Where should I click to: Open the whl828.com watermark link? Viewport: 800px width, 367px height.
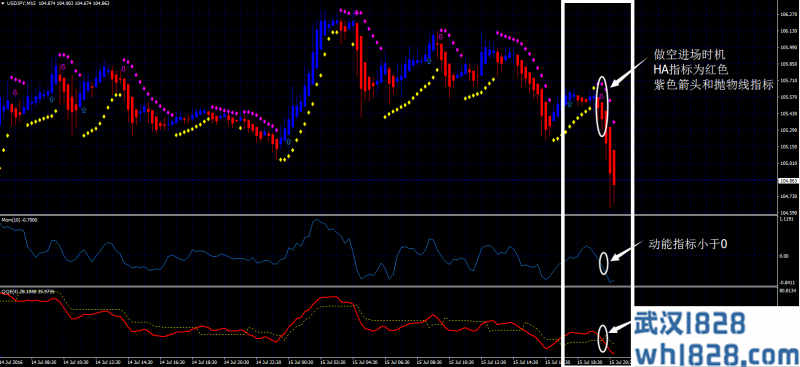click(716, 353)
